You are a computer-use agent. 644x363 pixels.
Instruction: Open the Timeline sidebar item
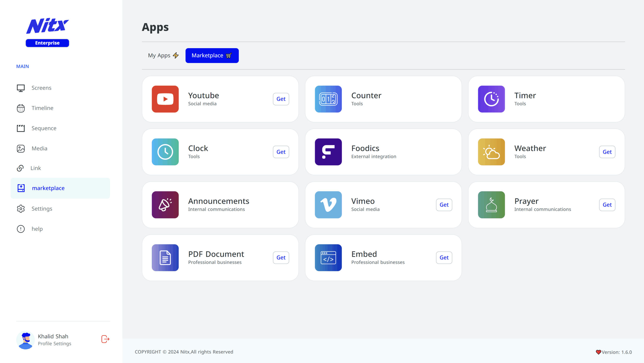coord(42,108)
